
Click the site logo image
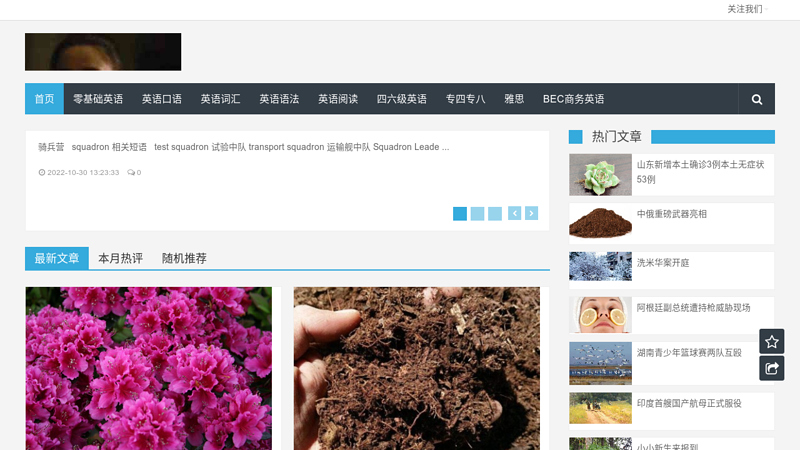point(103,52)
